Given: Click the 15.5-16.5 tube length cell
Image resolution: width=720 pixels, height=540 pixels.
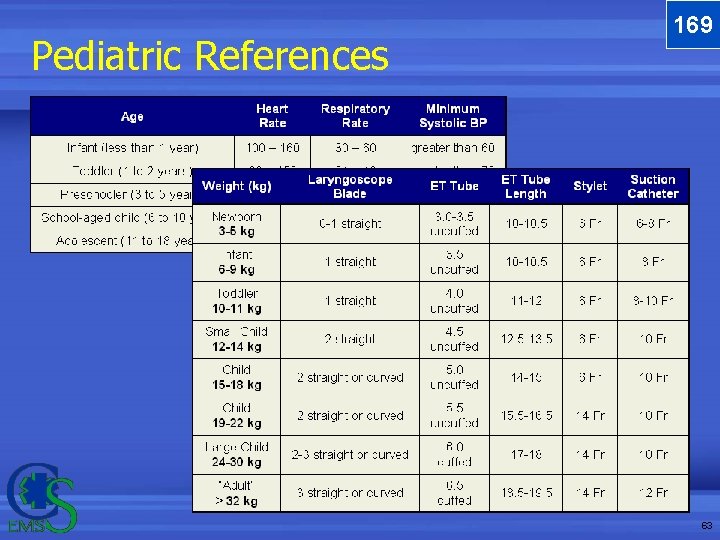Looking at the screenshot, I should (x=526, y=416).
